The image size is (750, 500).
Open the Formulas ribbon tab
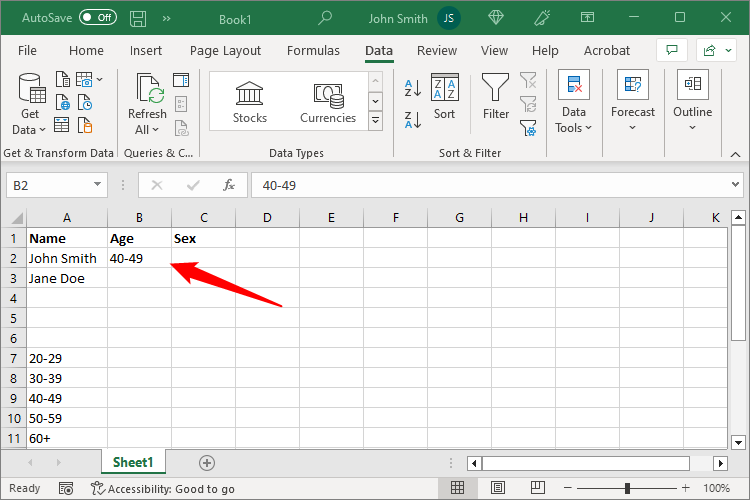[x=313, y=51]
